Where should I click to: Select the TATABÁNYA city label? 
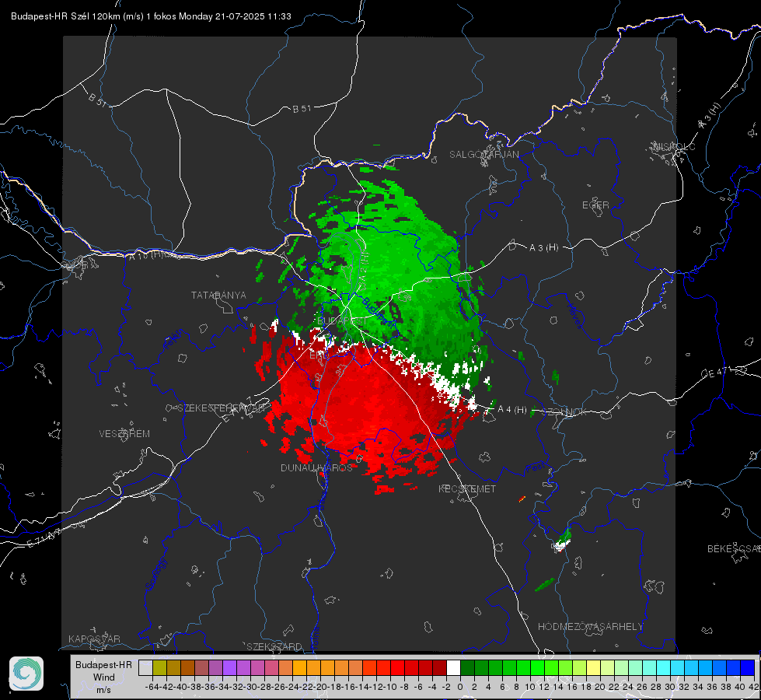pyautogui.click(x=218, y=295)
